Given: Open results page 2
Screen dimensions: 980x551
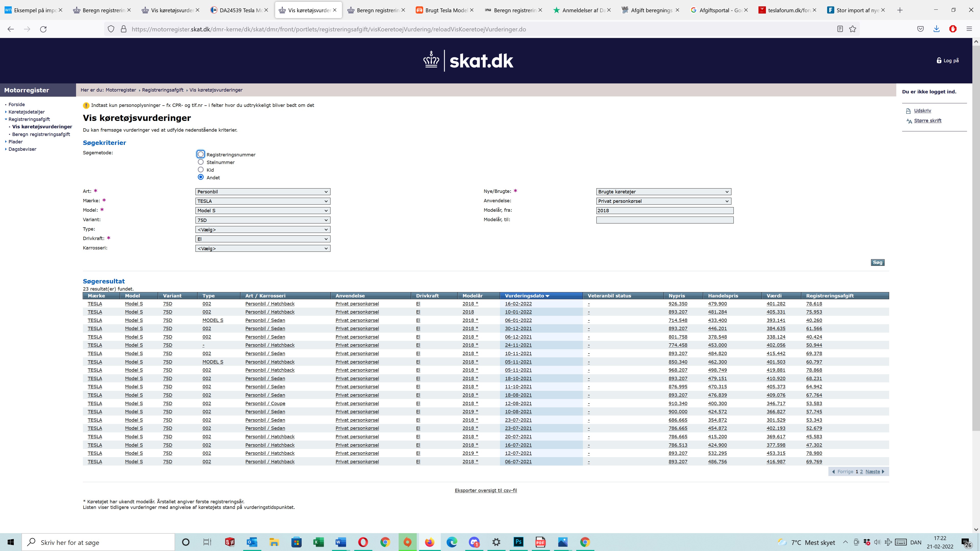Looking at the screenshot, I should [861, 471].
